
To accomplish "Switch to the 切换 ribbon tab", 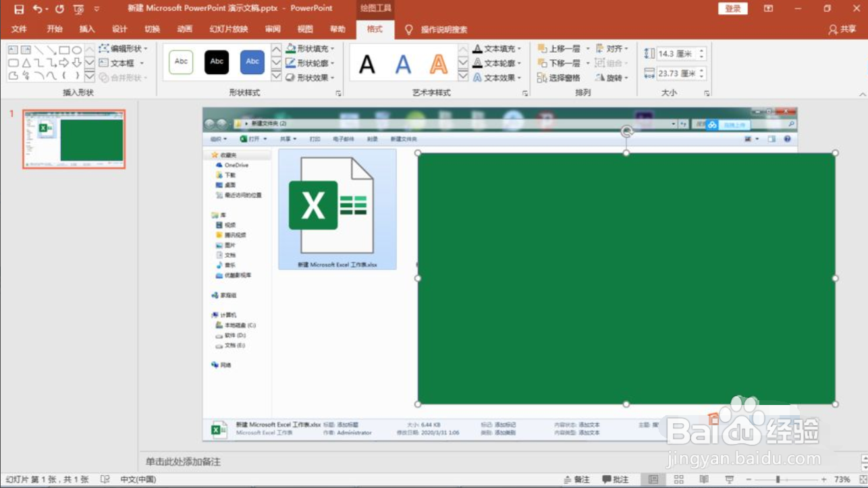I will (153, 29).
